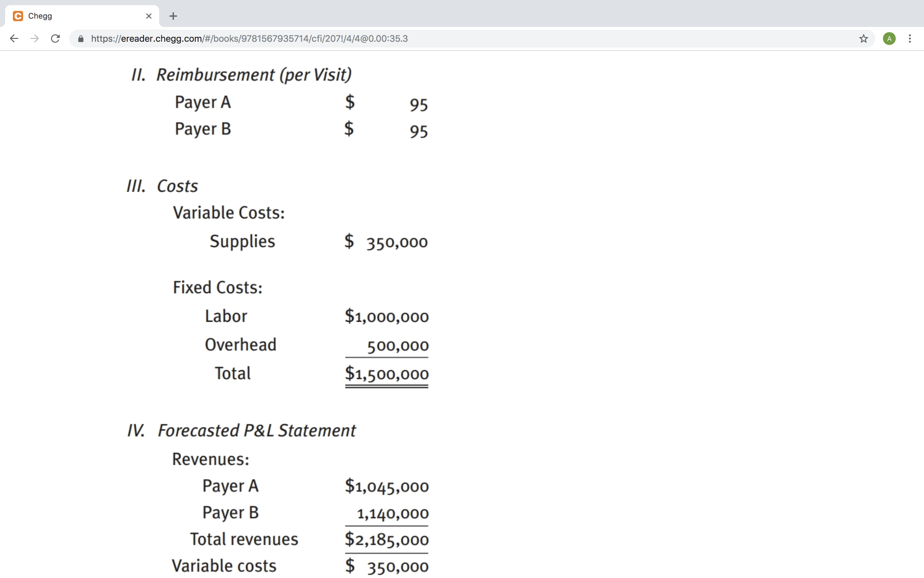Close the Chegg tab

pos(149,16)
